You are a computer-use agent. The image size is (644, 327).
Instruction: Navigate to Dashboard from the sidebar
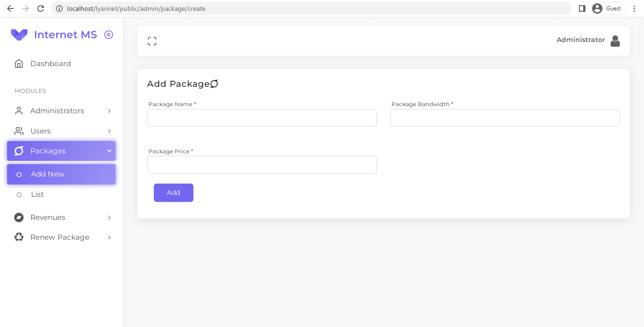click(x=50, y=63)
